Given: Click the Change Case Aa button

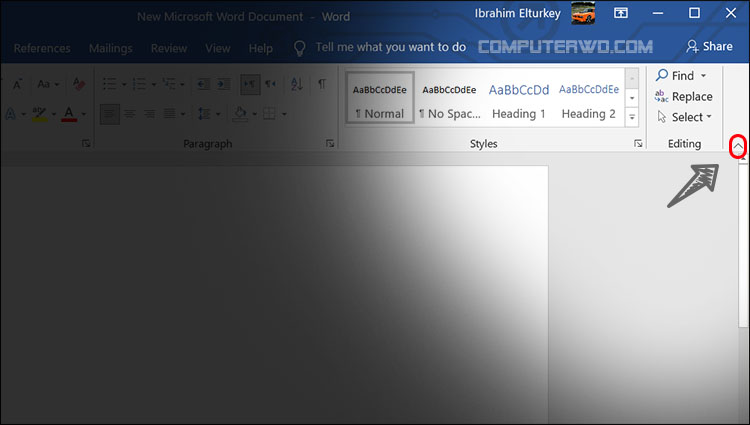Looking at the screenshot, I should (x=44, y=84).
